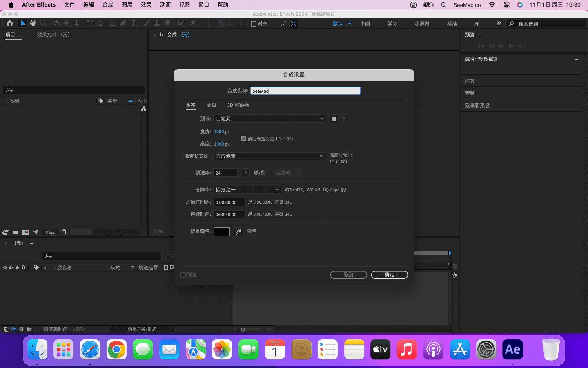Toggle the lock aspect ratio checkbox
This screenshot has height=368, width=588.
pos(243,139)
